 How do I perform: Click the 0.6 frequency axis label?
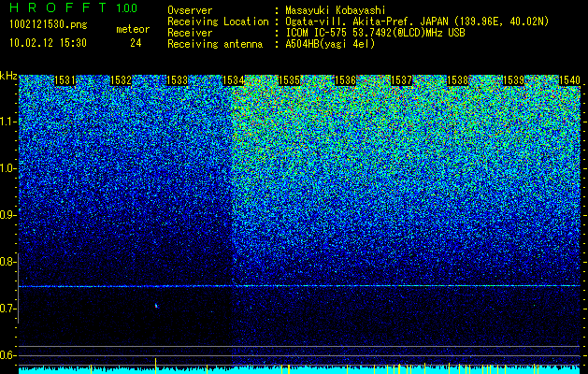pyautogui.click(x=7, y=355)
